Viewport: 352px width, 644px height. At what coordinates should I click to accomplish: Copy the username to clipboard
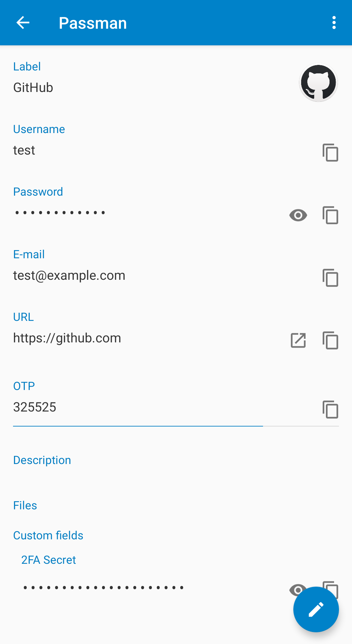point(330,152)
